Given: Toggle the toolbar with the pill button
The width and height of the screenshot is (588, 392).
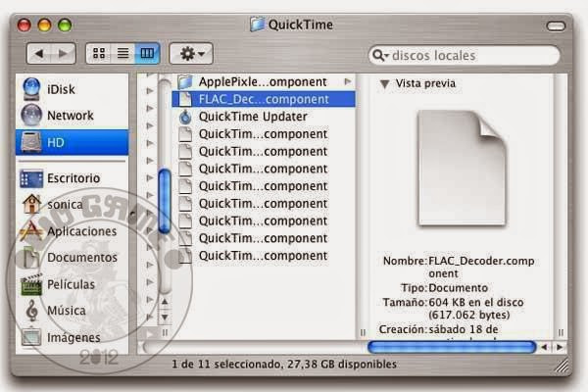Looking at the screenshot, I should 556,25.
